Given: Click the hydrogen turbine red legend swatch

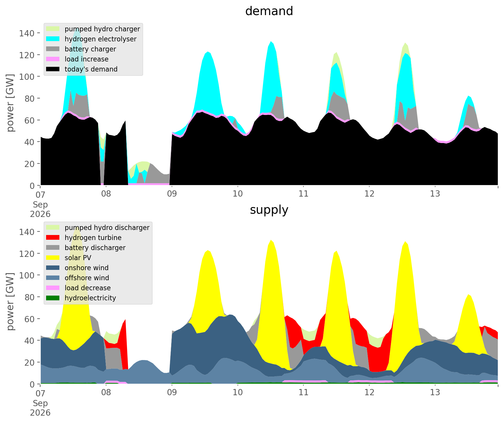Looking at the screenshot, I should coord(53,238).
